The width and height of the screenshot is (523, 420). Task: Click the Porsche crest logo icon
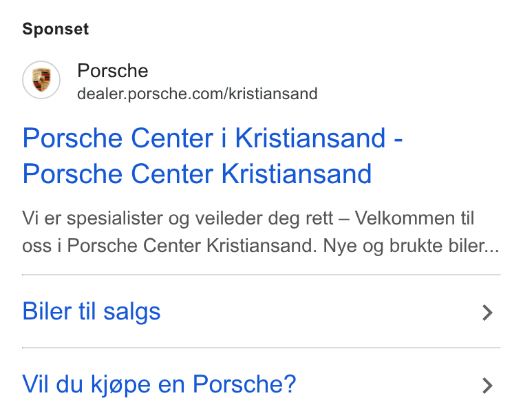click(x=41, y=80)
